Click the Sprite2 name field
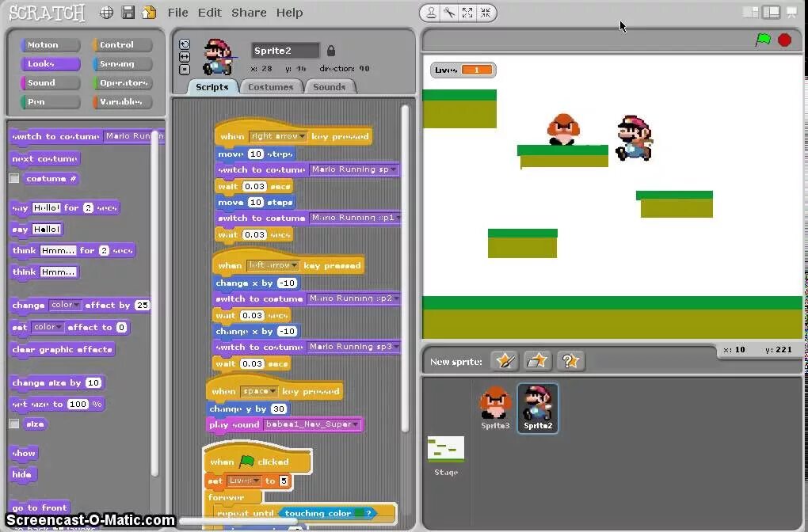 285,51
